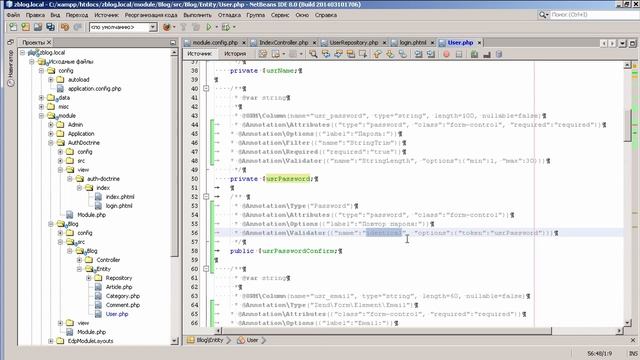The height and width of the screenshot is (360, 640).
Task: Click the Shift Line Right icon
Action: pos(431,54)
